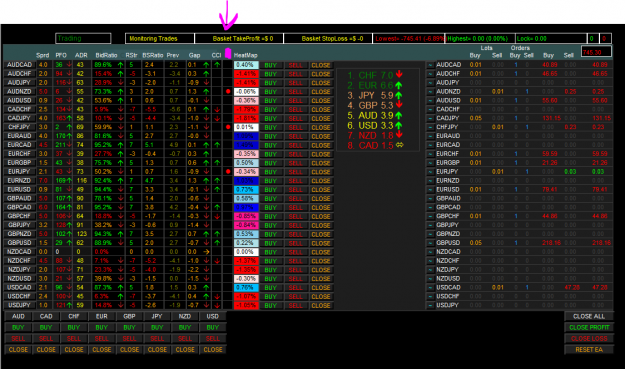
Task: Click SELL in the NZDCAD row
Action: (x=295, y=252)
